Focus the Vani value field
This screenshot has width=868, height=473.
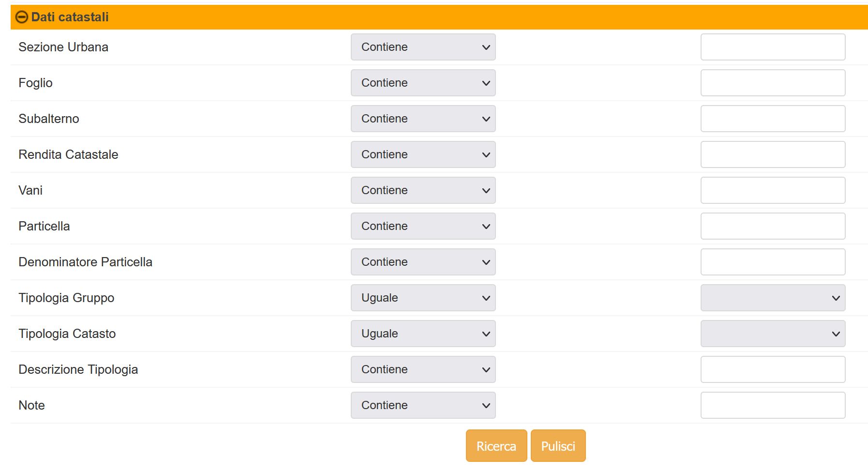point(773,190)
